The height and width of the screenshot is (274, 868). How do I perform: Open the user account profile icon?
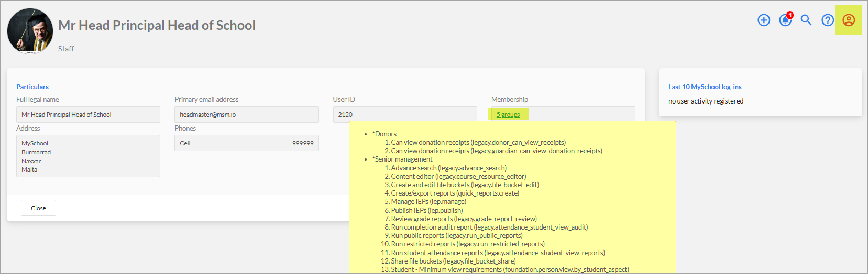pos(849,20)
